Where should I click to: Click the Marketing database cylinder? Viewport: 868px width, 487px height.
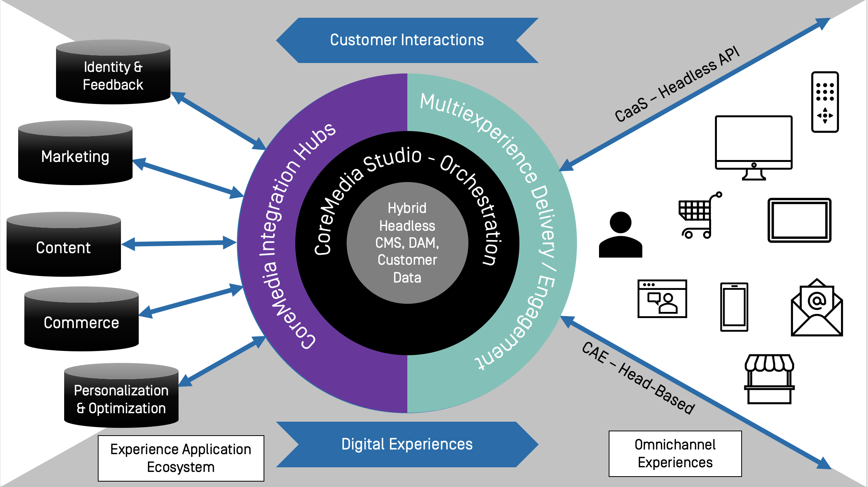75,153
